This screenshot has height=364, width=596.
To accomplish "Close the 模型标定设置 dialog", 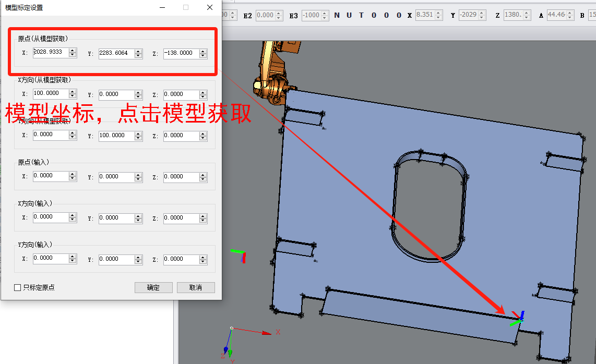I will tap(209, 7).
